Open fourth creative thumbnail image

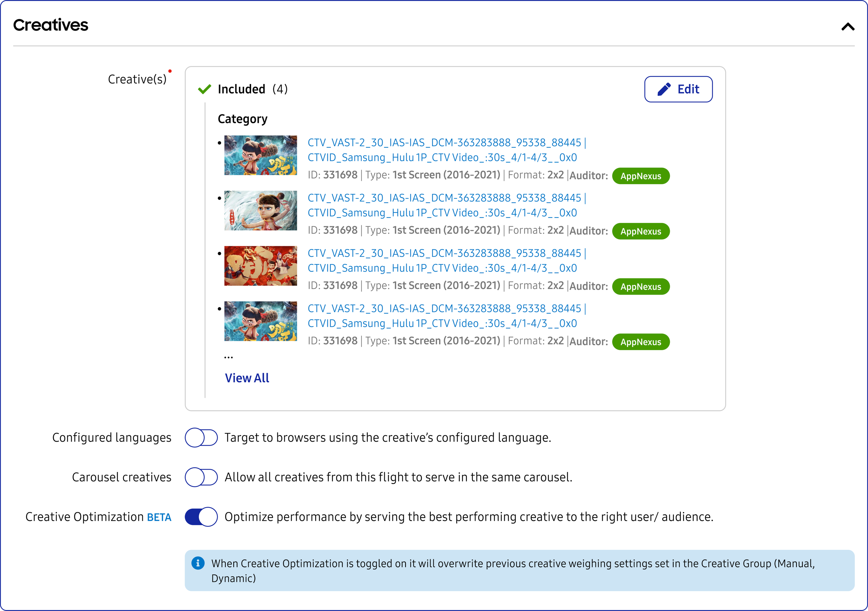click(x=260, y=321)
